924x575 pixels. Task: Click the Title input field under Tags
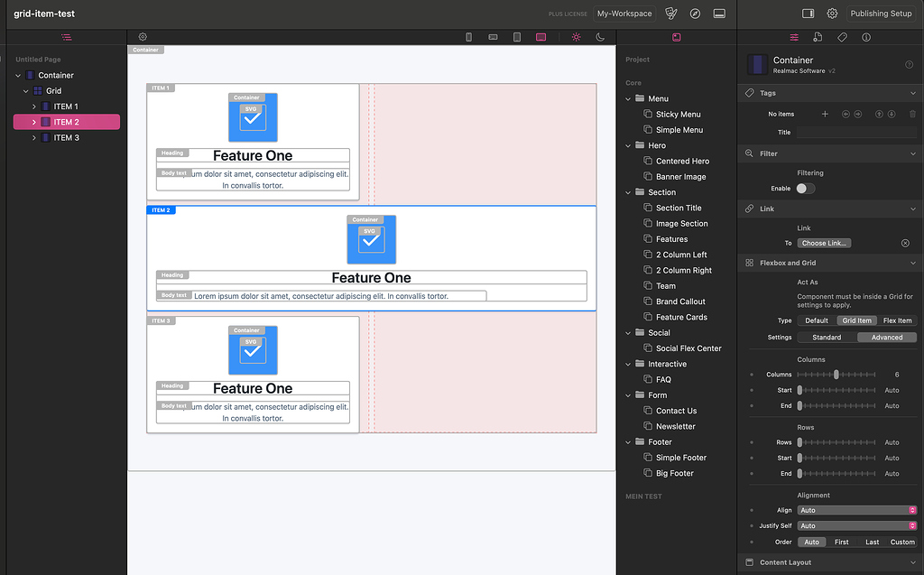[x=857, y=131]
